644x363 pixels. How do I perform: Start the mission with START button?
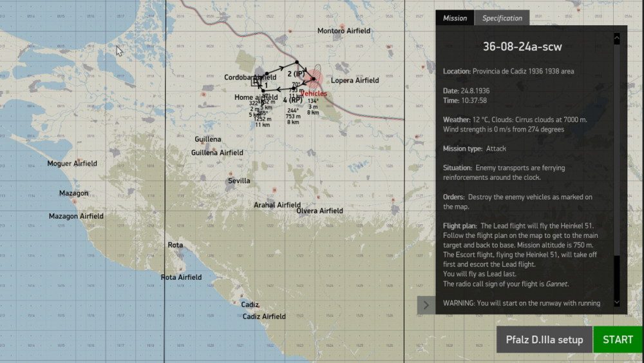click(x=618, y=340)
